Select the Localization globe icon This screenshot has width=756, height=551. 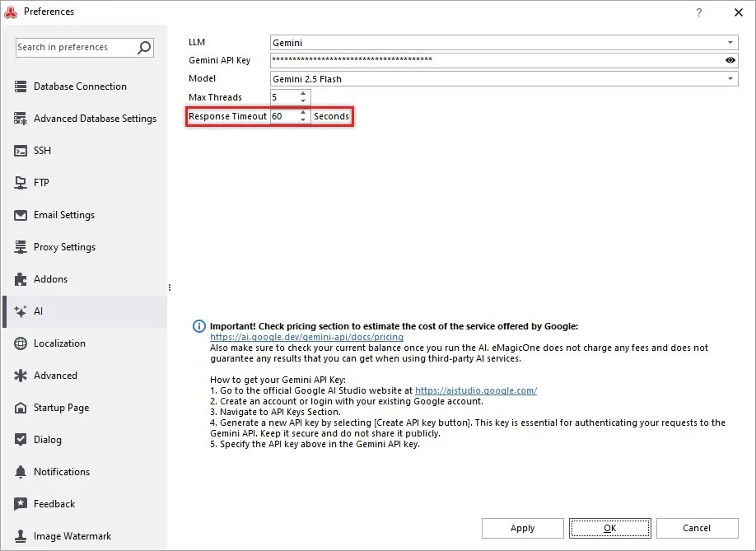pyautogui.click(x=20, y=343)
